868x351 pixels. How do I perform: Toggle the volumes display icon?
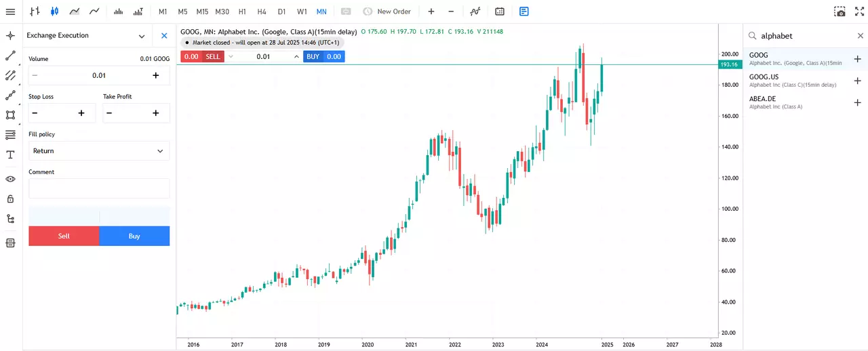tap(119, 12)
